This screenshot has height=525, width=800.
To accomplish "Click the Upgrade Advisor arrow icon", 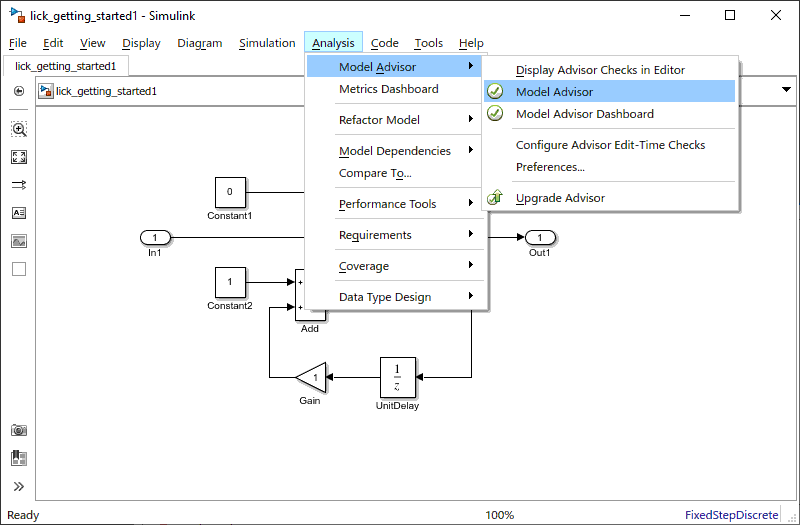I will (x=495, y=197).
